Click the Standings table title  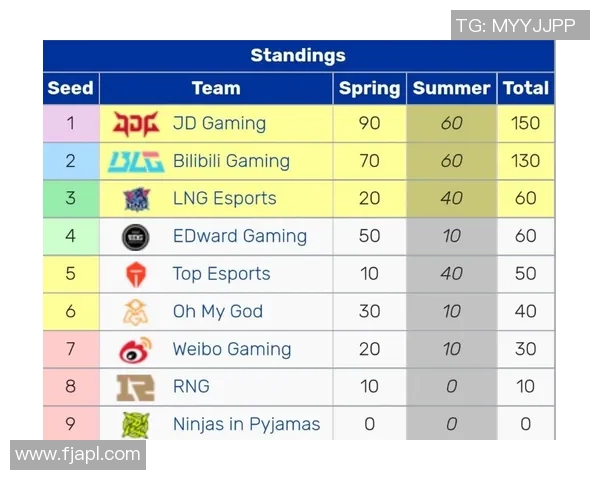298,56
